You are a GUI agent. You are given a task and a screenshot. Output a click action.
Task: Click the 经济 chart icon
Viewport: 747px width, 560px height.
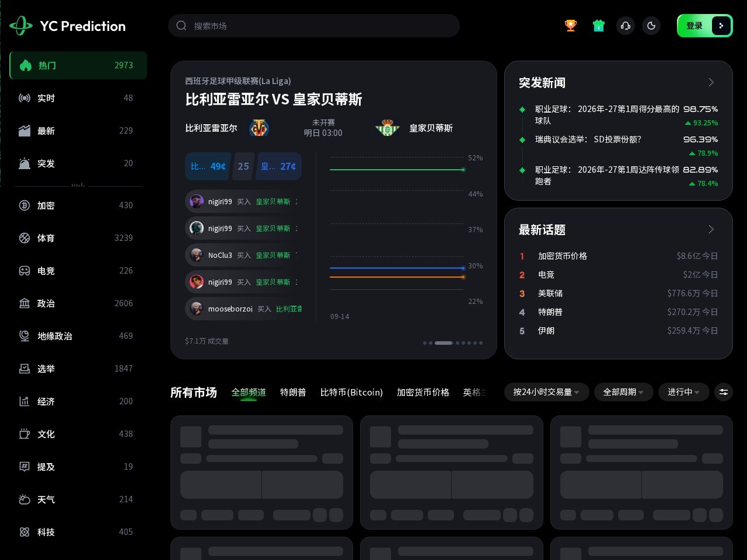(25, 401)
